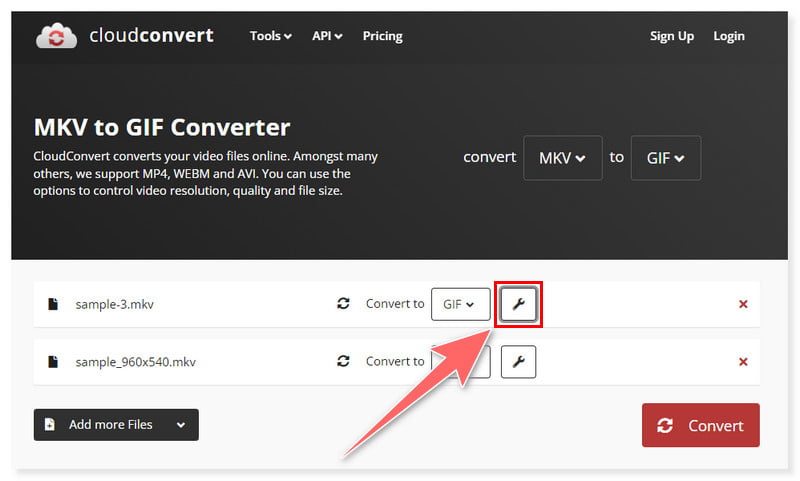Open wrench settings for sample-3.mkv
This screenshot has height=481, width=800.
(518, 305)
